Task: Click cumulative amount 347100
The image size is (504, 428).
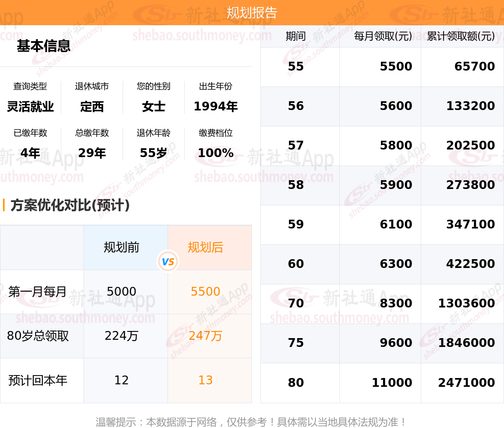Action: coord(470,224)
